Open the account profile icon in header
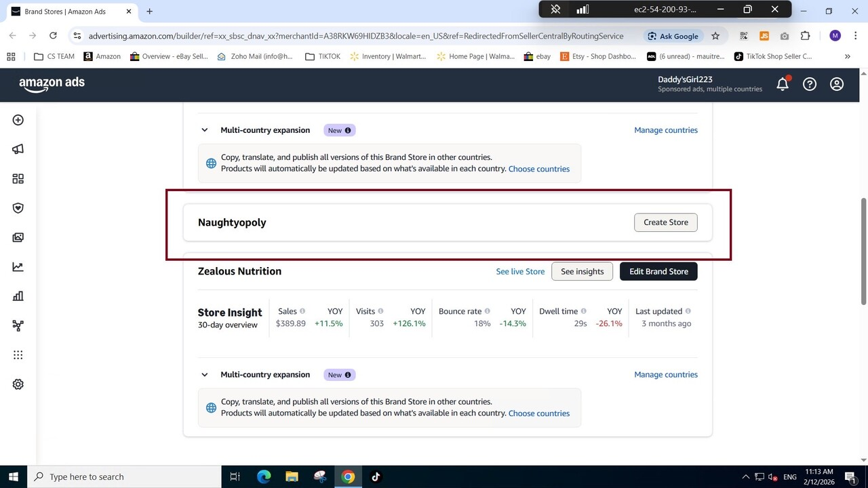The height and width of the screenshot is (488, 868). [837, 84]
